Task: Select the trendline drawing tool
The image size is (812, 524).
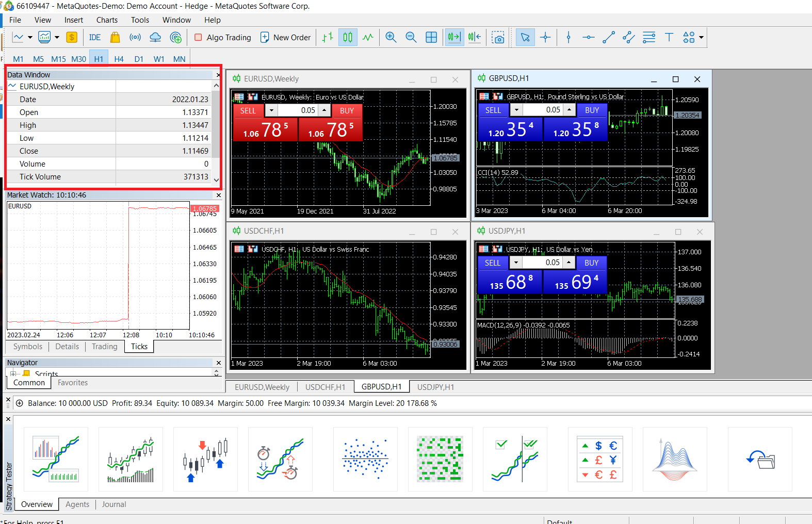Action: click(609, 37)
